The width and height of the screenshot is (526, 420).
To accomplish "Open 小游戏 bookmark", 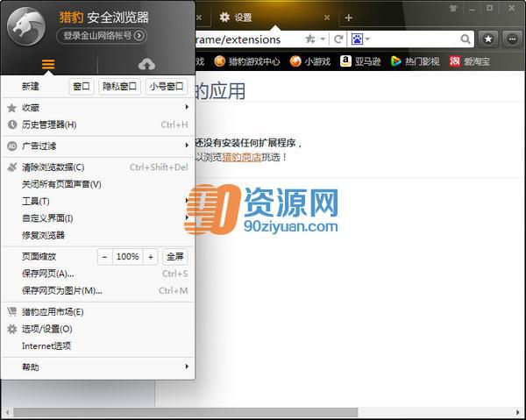I will 310,61.
